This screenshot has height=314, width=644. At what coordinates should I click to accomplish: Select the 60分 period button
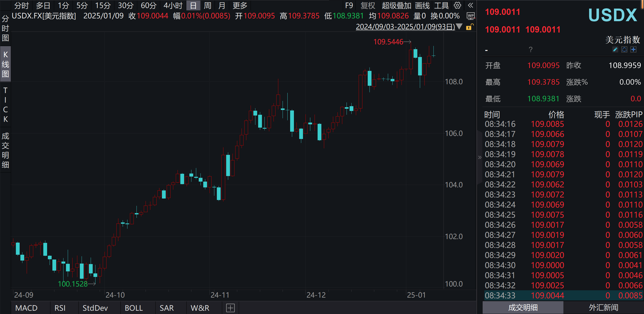click(148, 5)
